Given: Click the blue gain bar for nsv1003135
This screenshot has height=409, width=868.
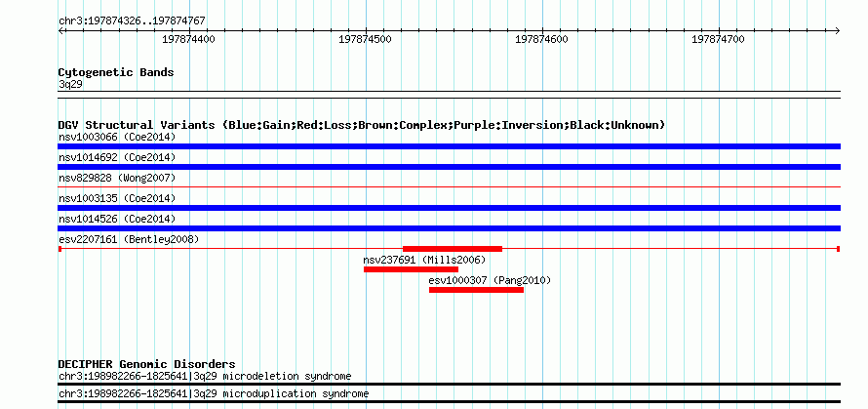Looking at the screenshot, I should tap(449, 208).
